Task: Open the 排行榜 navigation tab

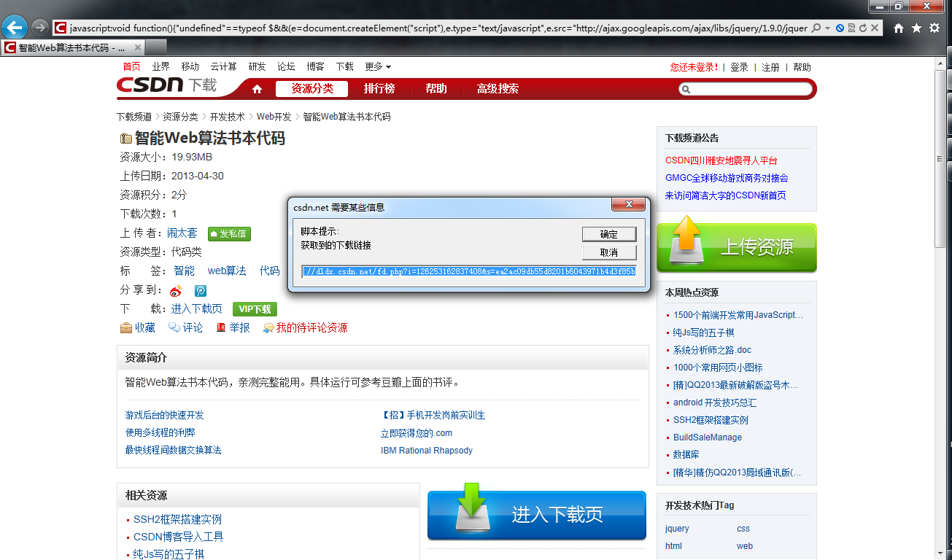Action: click(379, 89)
